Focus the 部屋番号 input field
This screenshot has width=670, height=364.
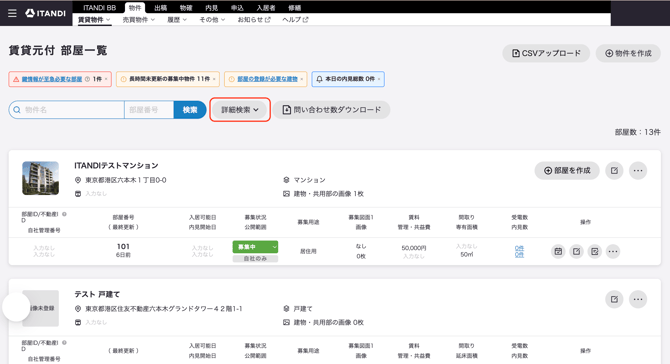149,110
